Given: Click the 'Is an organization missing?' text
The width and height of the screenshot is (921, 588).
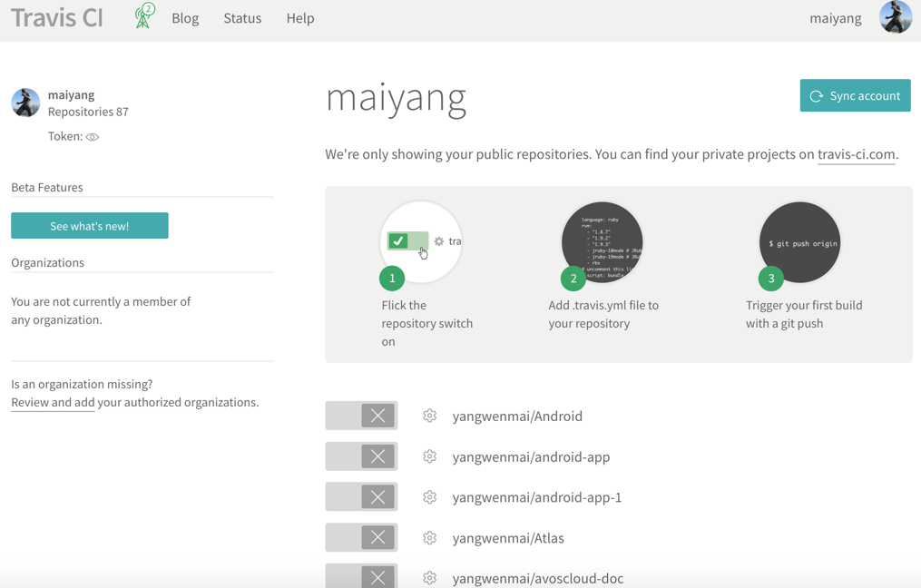Looking at the screenshot, I should coord(82,384).
